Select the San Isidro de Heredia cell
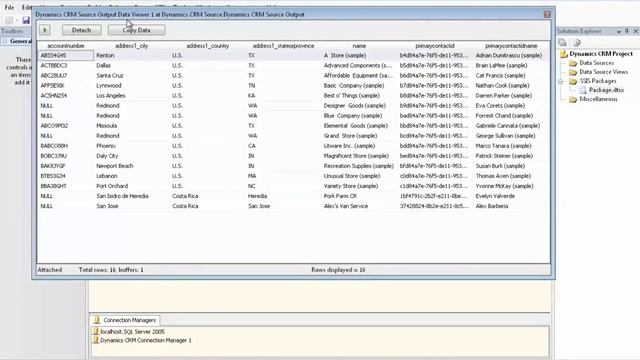Screen dimensions: 640x360 pos(131,196)
